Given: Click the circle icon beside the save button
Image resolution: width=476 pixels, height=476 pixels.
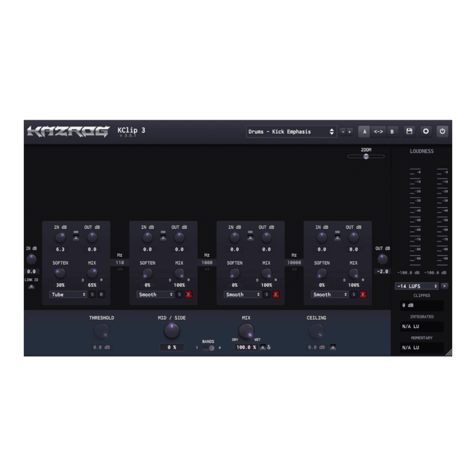Looking at the screenshot, I should pyautogui.click(x=425, y=131).
